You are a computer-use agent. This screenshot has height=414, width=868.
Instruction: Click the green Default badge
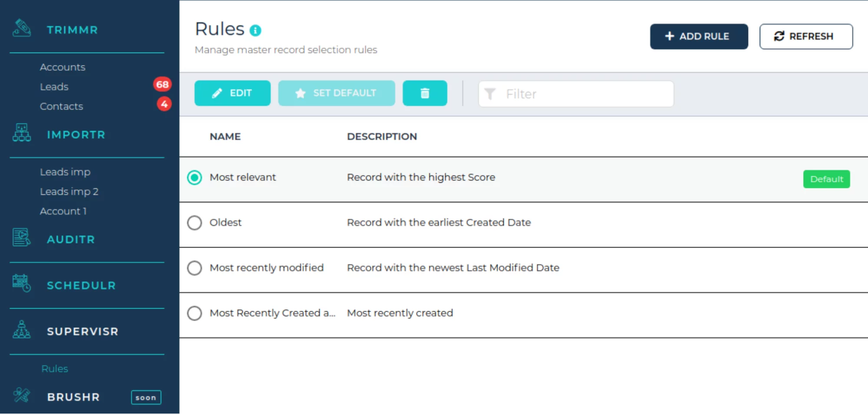826,179
